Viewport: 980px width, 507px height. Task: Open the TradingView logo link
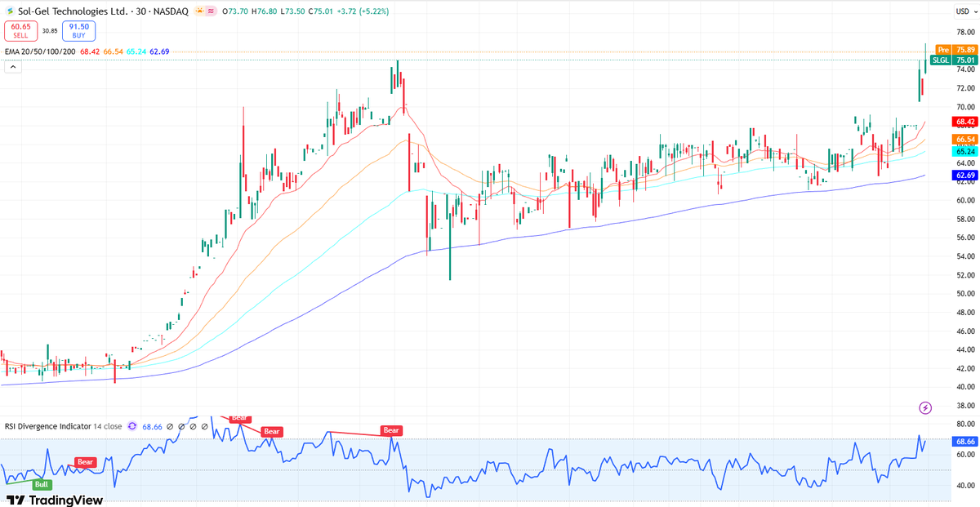pyautogui.click(x=55, y=500)
